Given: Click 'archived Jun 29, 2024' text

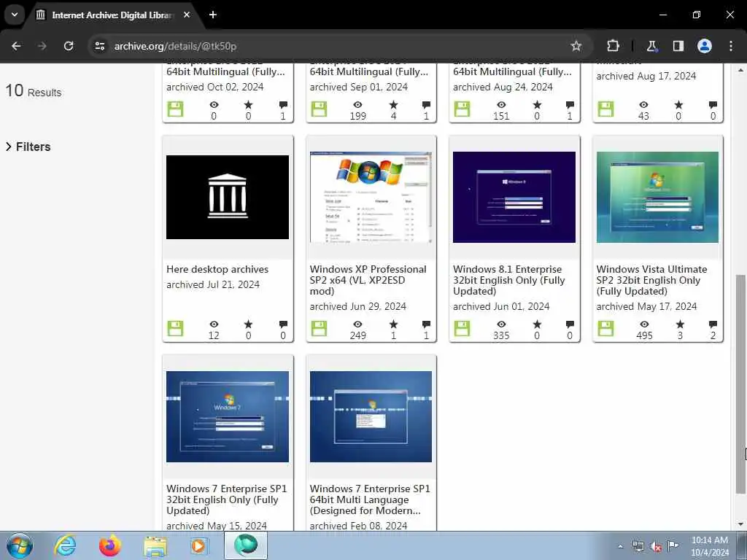Looking at the screenshot, I should click(357, 307).
